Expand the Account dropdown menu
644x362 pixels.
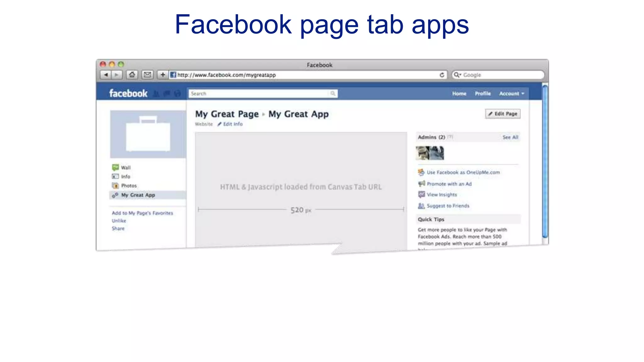512,94
